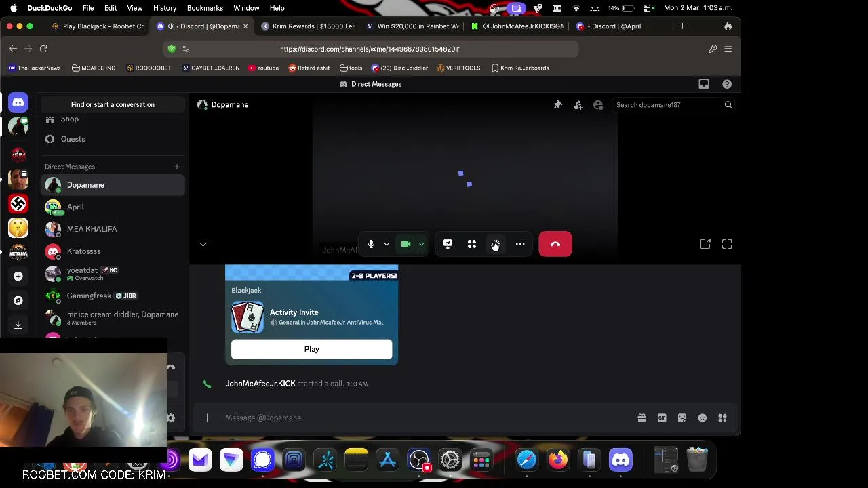The height and width of the screenshot is (488, 868).
Task: Open TheHackerNews bookmark
Action: [35, 68]
